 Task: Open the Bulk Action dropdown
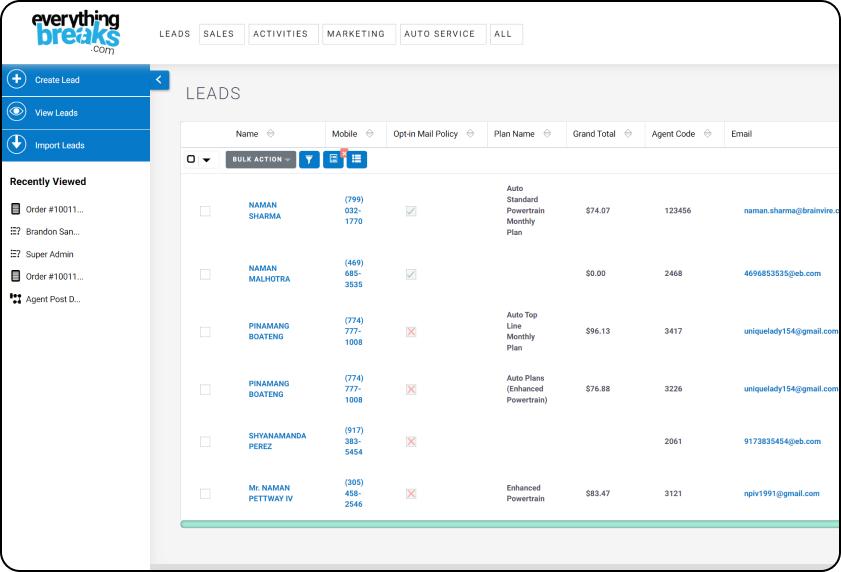[x=261, y=159]
